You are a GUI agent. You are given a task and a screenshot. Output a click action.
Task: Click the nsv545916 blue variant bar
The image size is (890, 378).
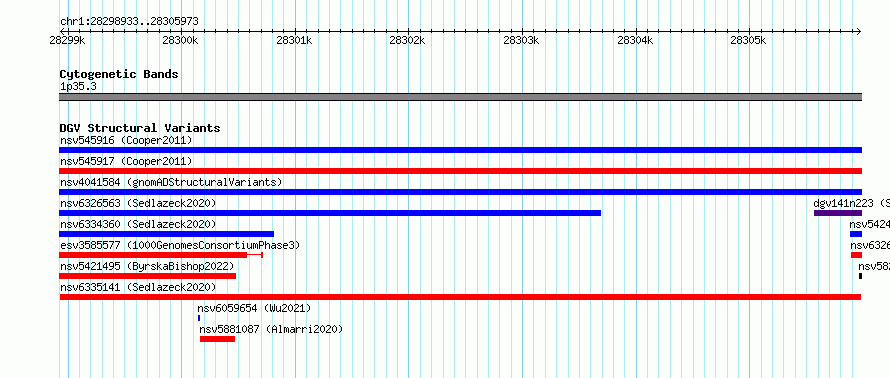point(460,150)
